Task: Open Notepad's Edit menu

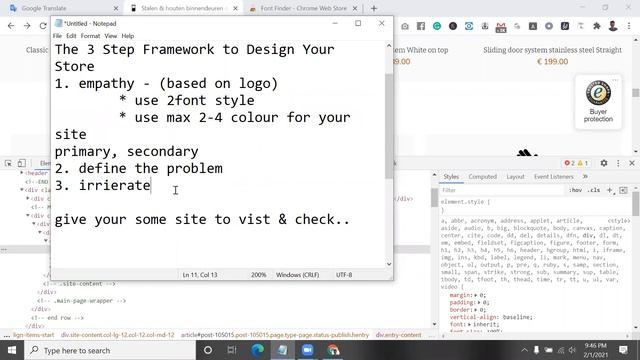Action: pyautogui.click(x=71, y=36)
